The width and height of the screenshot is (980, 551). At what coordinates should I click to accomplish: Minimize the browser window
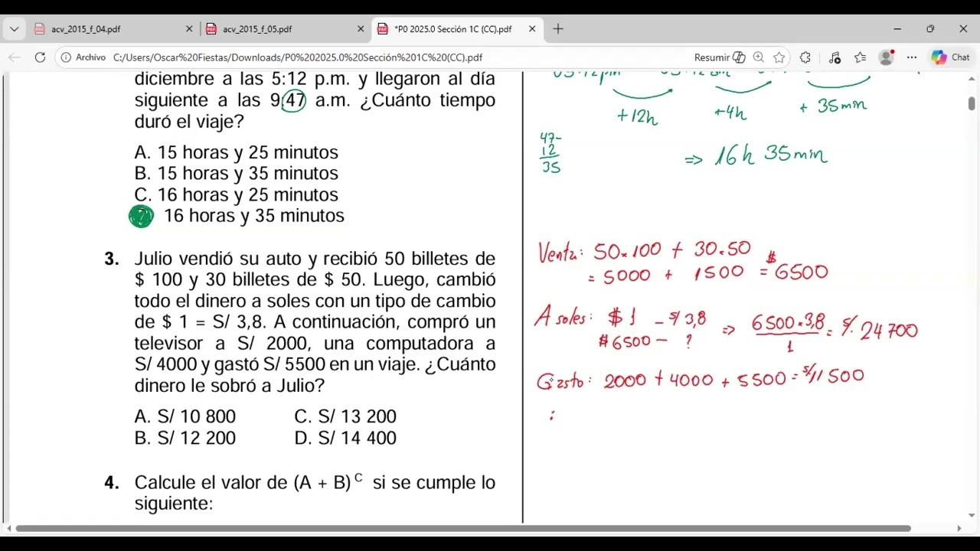[x=897, y=29]
